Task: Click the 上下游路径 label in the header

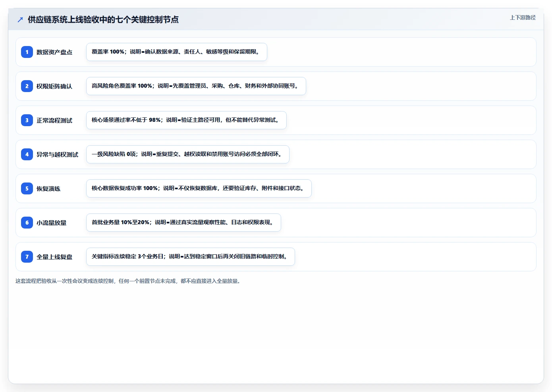Action: (x=523, y=17)
